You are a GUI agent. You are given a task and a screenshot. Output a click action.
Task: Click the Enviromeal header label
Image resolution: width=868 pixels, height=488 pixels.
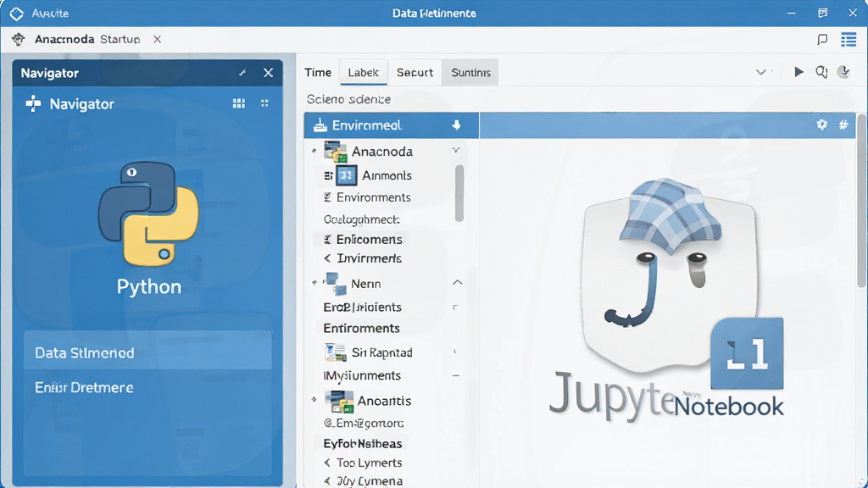pyautogui.click(x=366, y=125)
